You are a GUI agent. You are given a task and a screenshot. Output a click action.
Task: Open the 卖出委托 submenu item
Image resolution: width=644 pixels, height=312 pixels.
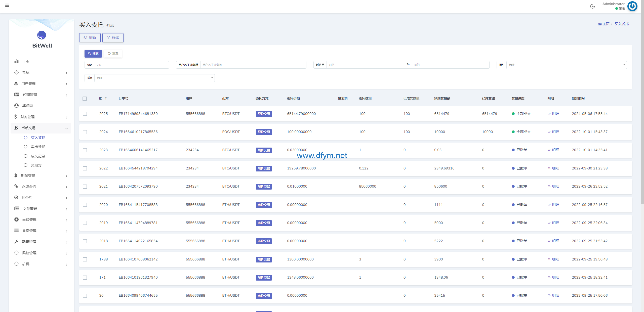point(38,147)
